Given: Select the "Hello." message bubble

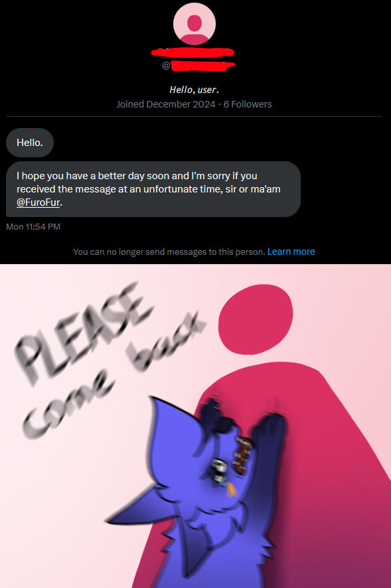Looking at the screenshot, I should tap(30, 143).
